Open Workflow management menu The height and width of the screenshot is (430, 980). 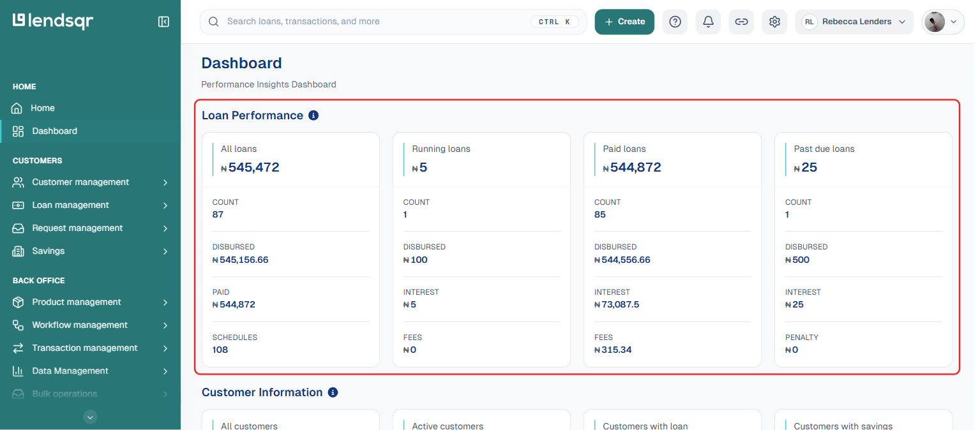[80, 325]
